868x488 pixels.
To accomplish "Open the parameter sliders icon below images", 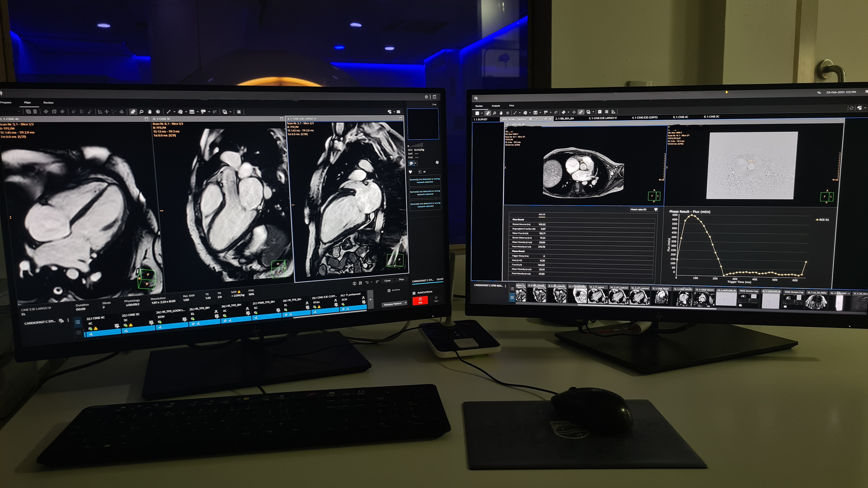I will pos(361,283).
